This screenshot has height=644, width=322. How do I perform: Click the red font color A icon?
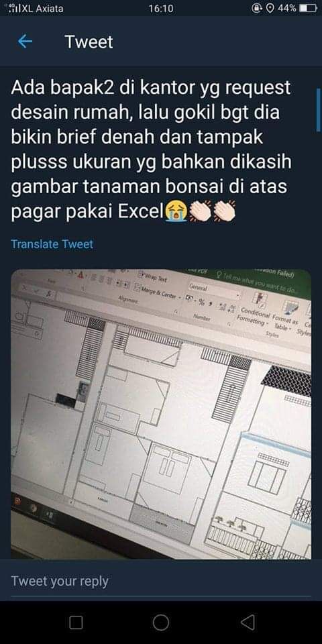tap(81, 276)
